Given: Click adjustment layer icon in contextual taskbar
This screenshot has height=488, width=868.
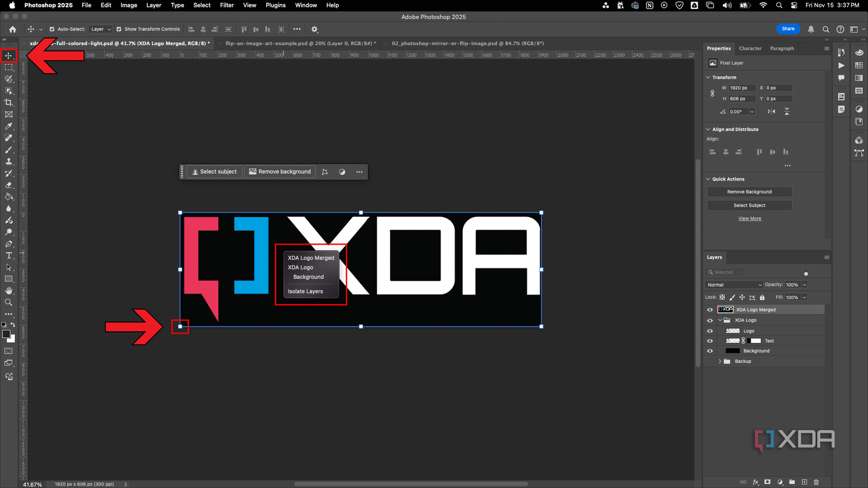Looking at the screenshot, I should click(x=342, y=172).
